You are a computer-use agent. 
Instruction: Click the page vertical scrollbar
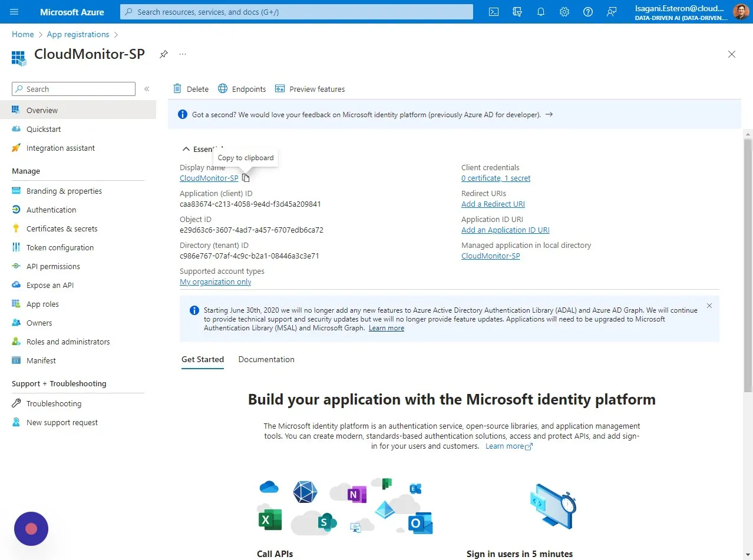tap(748, 265)
